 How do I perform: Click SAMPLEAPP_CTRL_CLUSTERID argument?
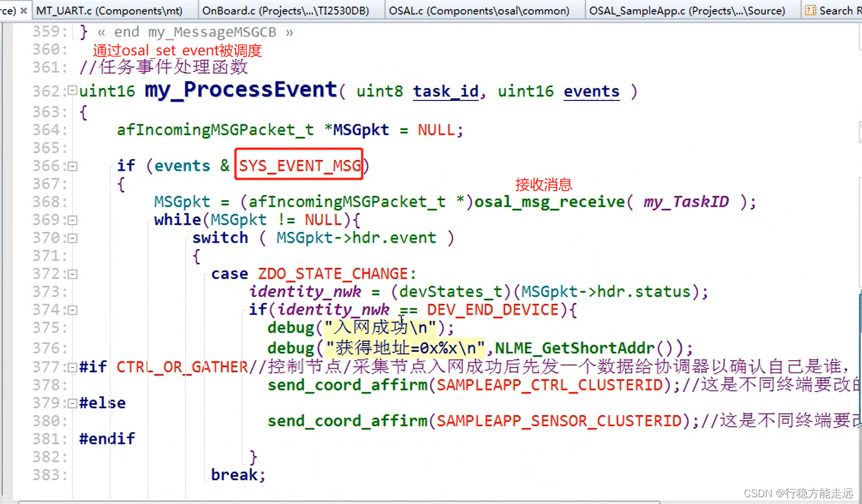tap(550, 385)
